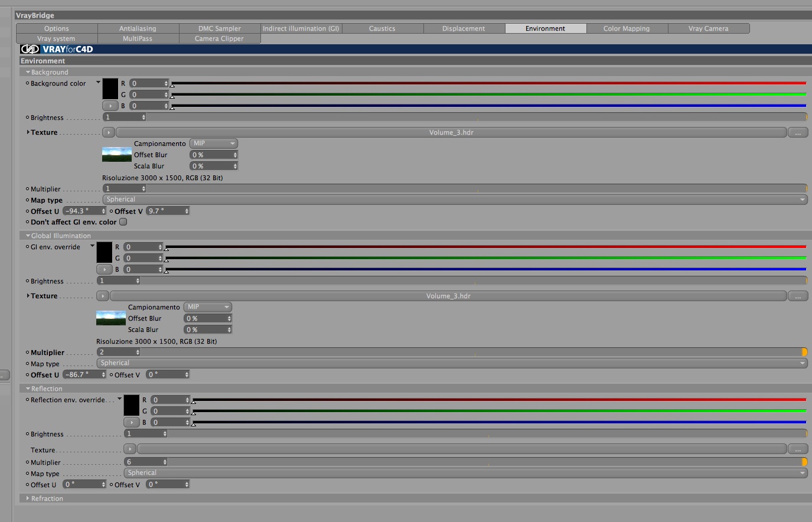Click GI override color picker arrow button
The width and height of the screenshot is (812, 522).
(105, 269)
